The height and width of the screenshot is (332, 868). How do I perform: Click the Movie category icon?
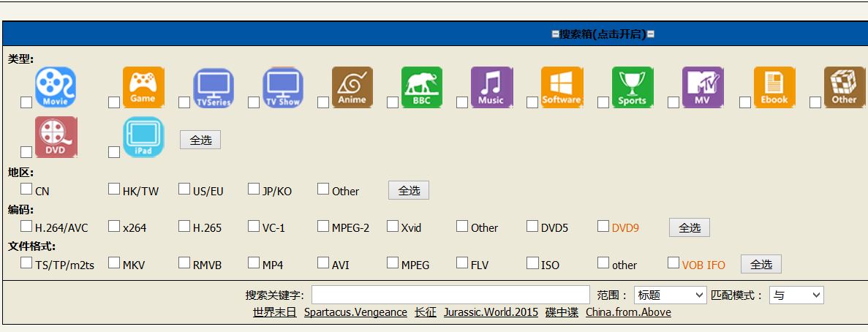pyautogui.click(x=56, y=87)
